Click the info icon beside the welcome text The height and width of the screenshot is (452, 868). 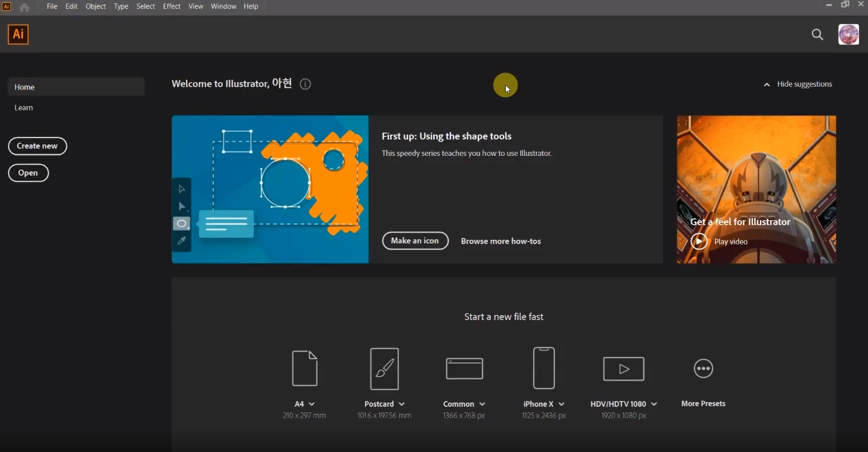pos(306,84)
